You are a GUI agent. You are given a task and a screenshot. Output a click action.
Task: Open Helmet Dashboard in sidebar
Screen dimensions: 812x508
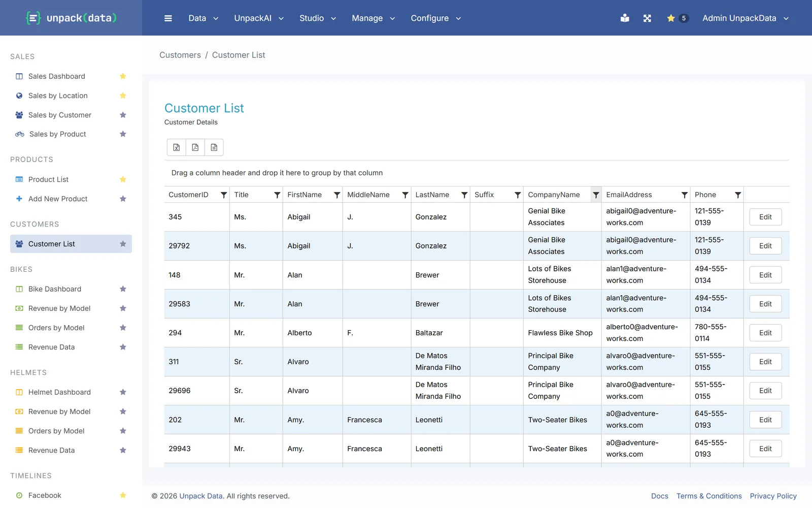click(59, 392)
